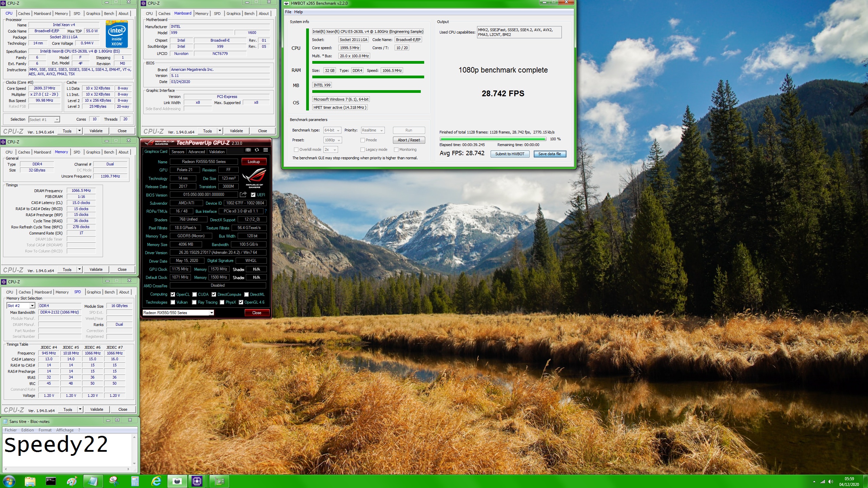Click the bus interface question mark in GPU-Z
This screenshot has width=868, height=488.
[x=265, y=211]
